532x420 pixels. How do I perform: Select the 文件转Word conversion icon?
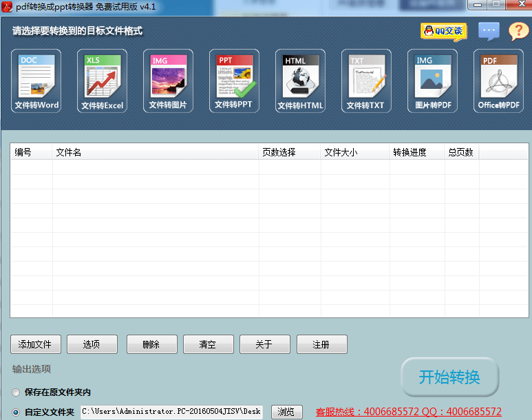click(x=36, y=81)
